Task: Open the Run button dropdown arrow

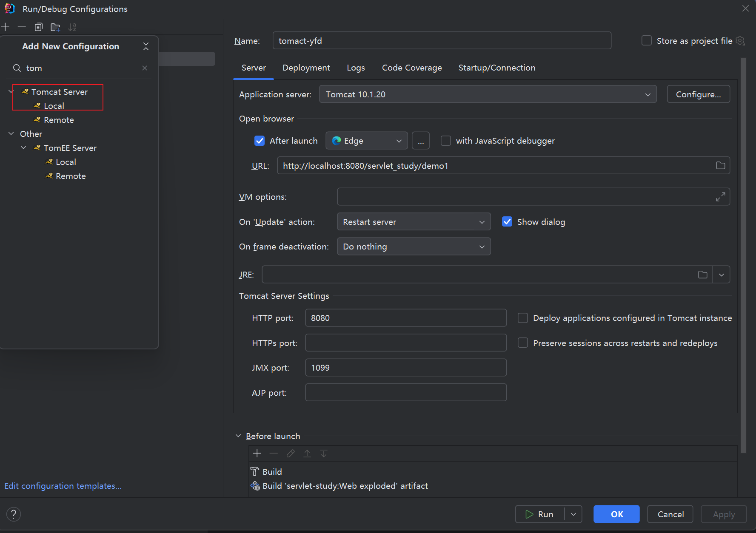Action: tap(573, 514)
